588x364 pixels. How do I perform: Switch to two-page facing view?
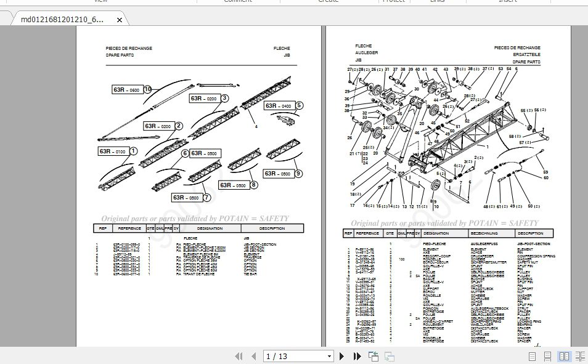[565, 356]
